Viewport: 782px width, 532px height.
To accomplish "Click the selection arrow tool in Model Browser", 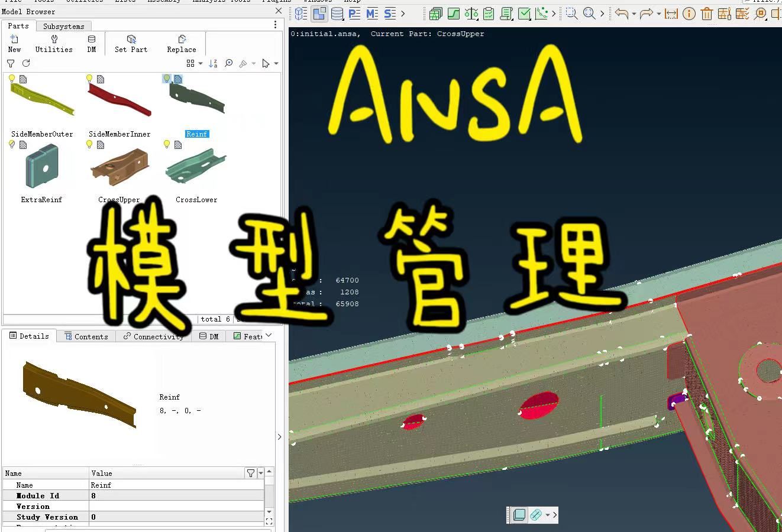I will click(266, 63).
